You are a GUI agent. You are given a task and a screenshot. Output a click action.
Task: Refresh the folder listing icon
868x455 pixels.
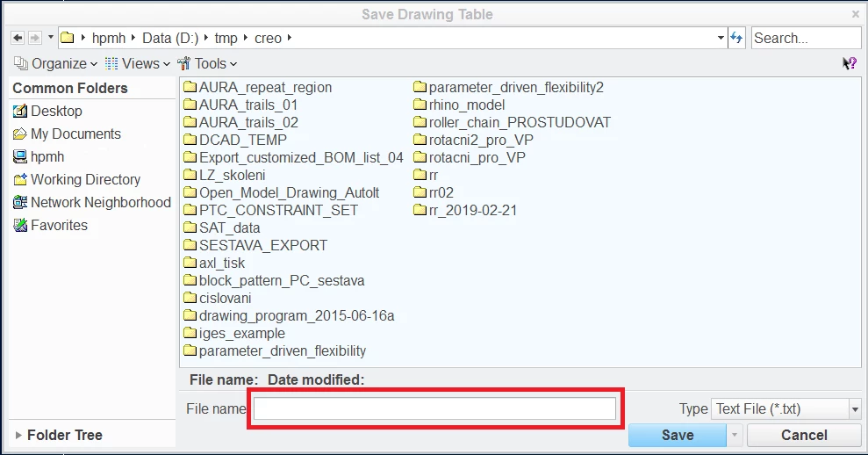736,38
